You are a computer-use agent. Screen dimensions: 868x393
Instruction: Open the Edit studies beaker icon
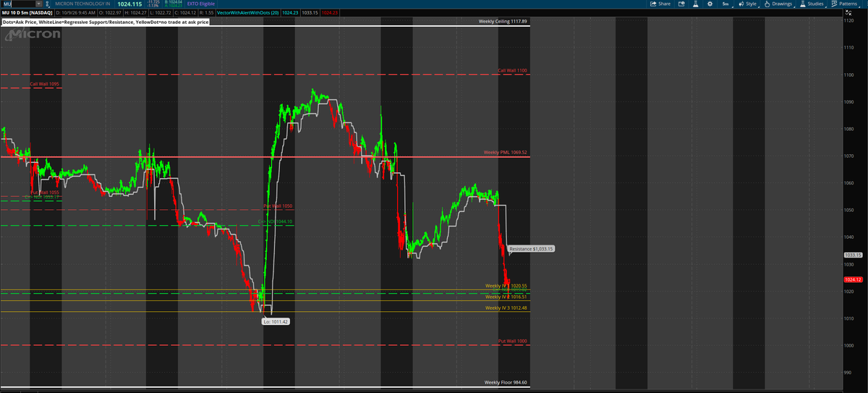696,4
